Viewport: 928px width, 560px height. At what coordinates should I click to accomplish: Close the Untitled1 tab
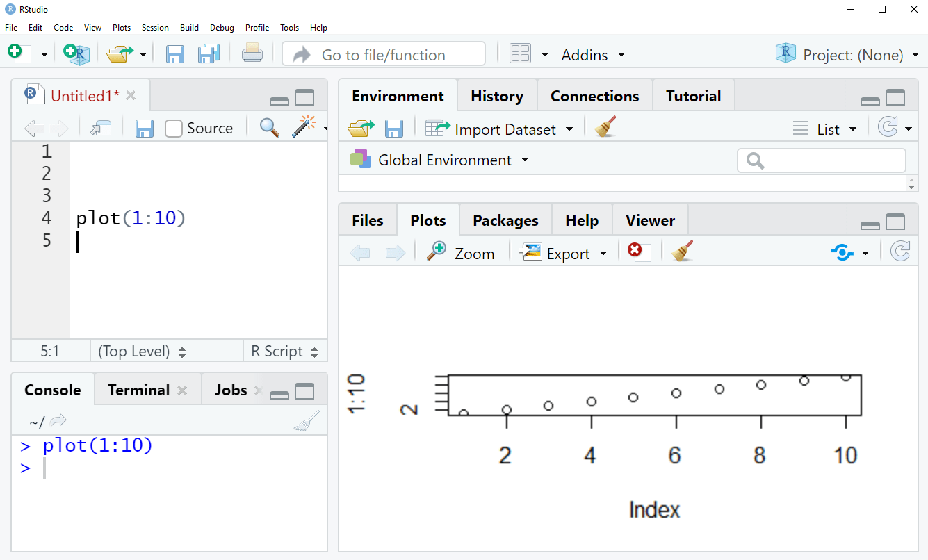(x=131, y=96)
